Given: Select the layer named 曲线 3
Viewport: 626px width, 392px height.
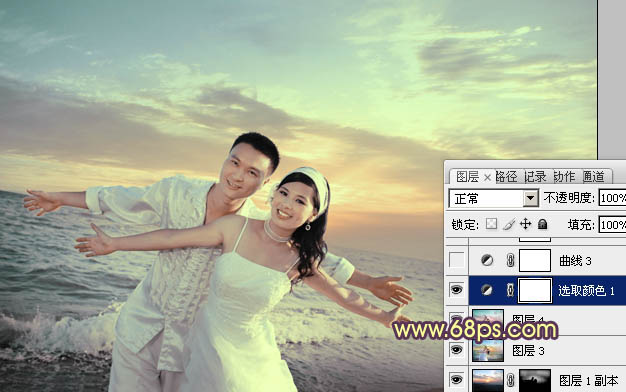Looking at the screenshot, I should (x=575, y=261).
